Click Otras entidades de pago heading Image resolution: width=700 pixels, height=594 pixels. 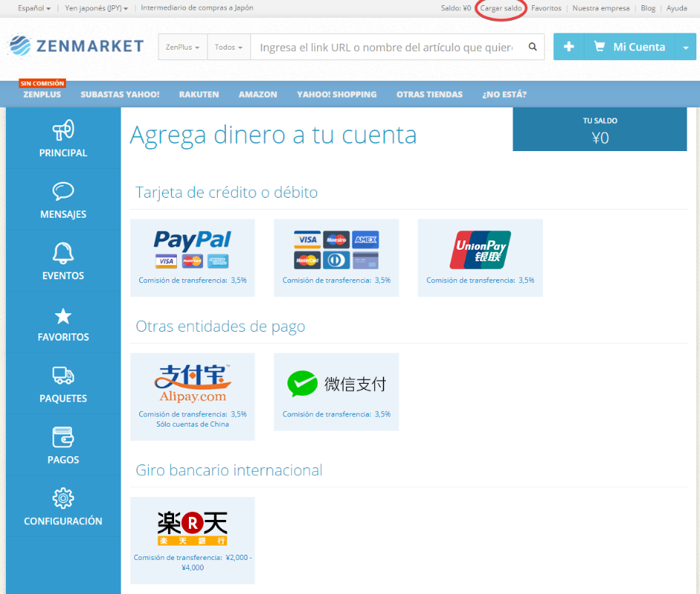pyautogui.click(x=220, y=327)
